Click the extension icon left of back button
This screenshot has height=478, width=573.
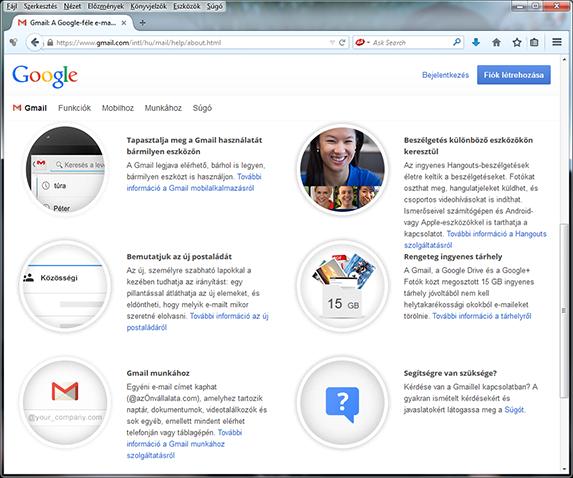click(14, 42)
